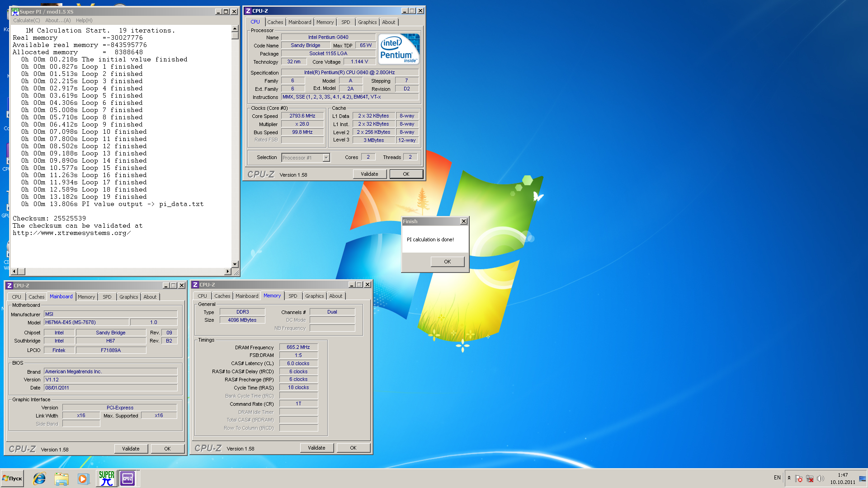Switch to SPD tab in top CPU-Z
This screenshot has height=488, width=868.
point(346,22)
